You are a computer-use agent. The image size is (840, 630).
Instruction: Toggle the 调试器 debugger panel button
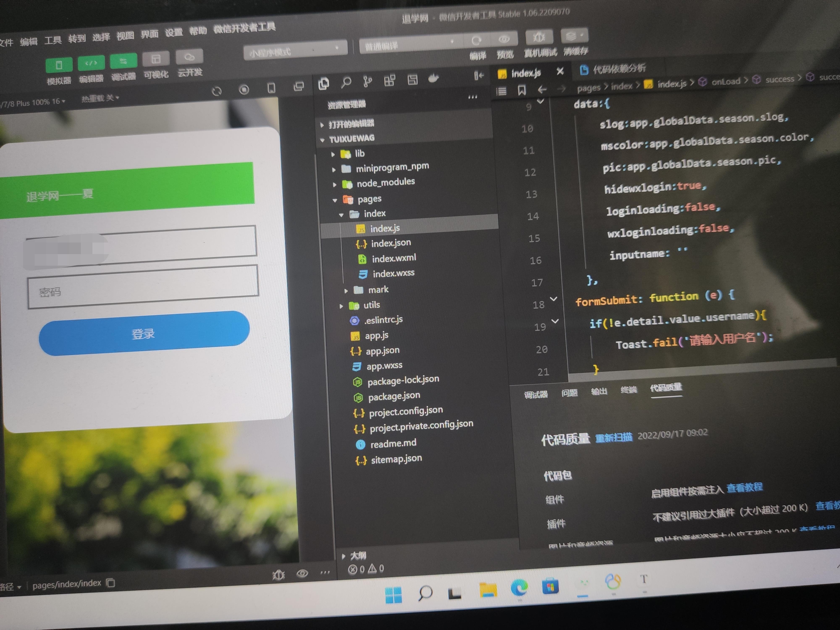coord(123,60)
